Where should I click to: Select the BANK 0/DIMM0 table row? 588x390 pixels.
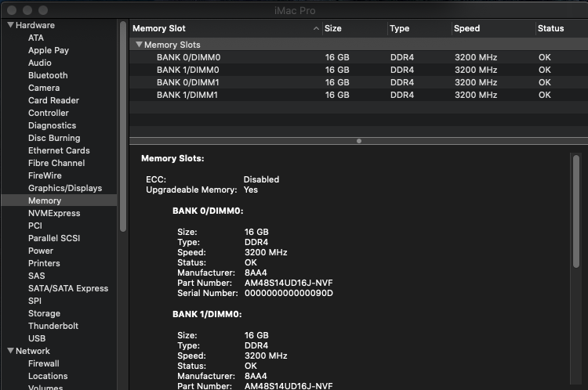pos(358,57)
